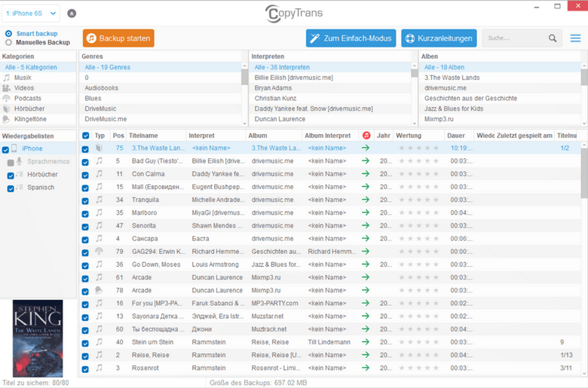Click the green arrow for Con Calma
This screenshot has height=388, width=588.
click(x=366, y=174)
